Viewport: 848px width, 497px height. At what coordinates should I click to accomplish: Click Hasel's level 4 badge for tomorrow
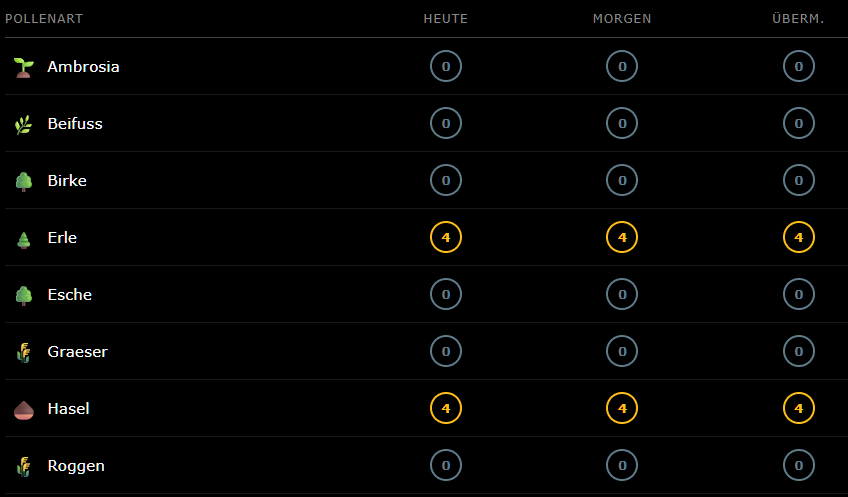click(622, 409)
